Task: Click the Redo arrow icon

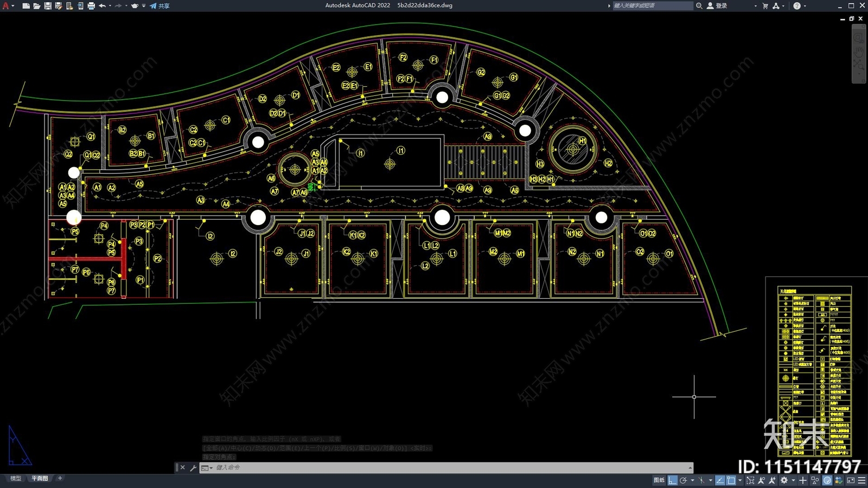Action: (118, 6)
